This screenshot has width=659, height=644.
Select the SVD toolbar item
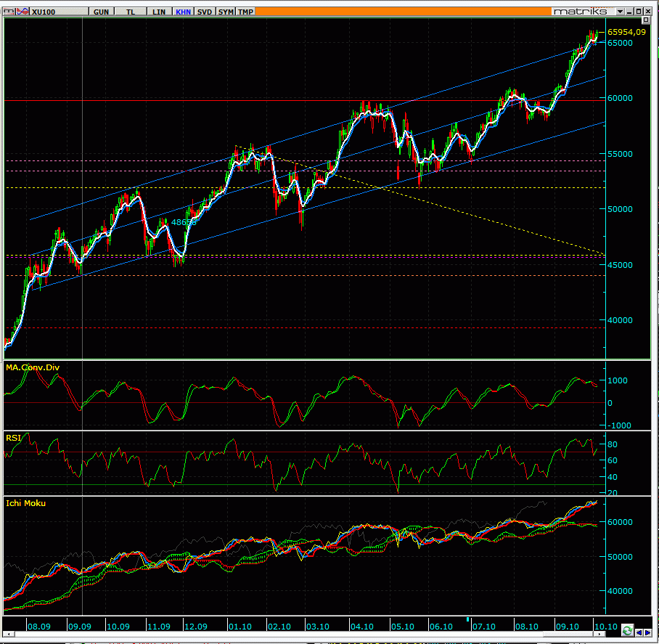pos(205,12)
